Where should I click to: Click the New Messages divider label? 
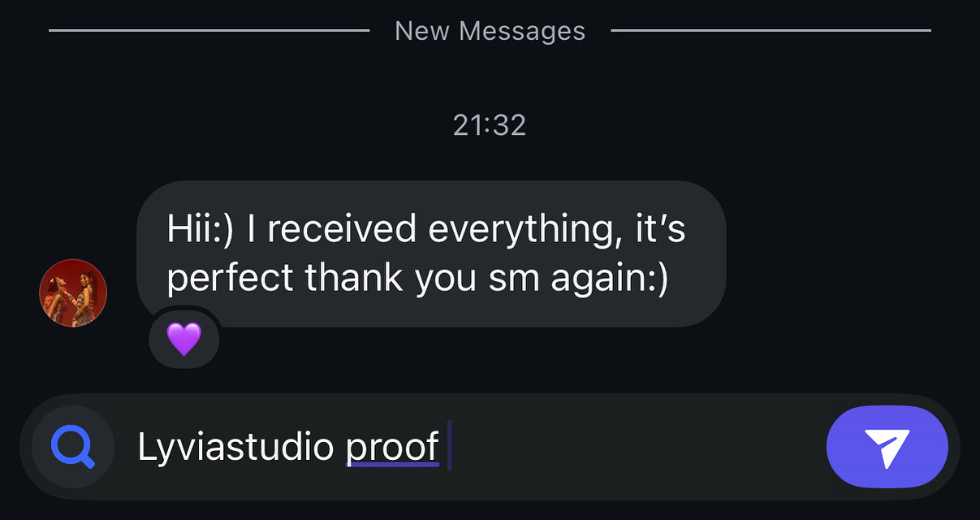[490, 31]
